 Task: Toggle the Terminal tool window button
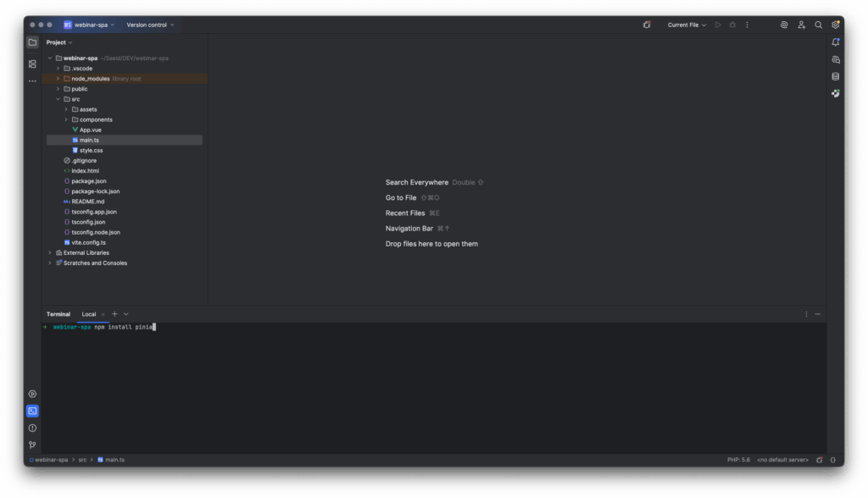pyautogui.click(x=32, y=411)
